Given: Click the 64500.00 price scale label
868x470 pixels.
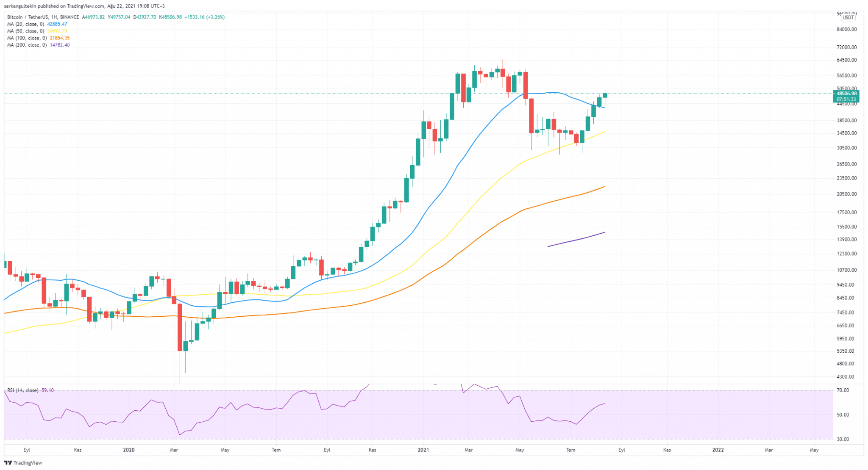Looking at the screenshot, I should (847, 60).
